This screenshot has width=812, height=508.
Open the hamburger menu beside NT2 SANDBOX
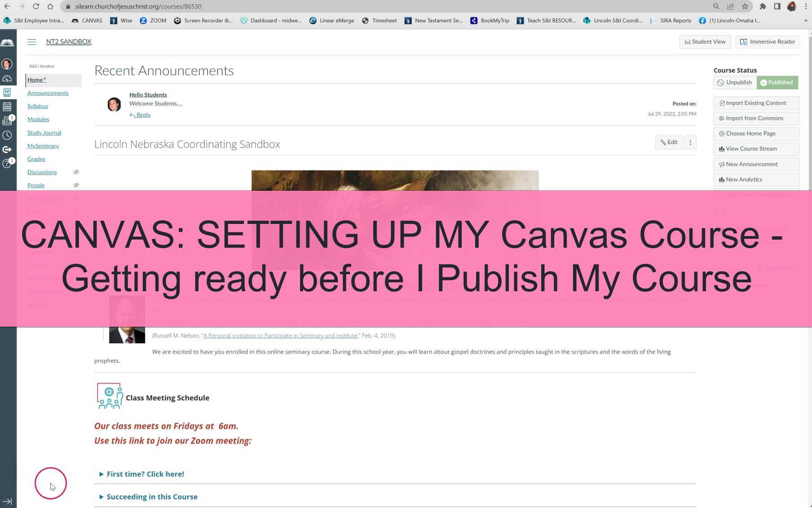tap(32, 42)
